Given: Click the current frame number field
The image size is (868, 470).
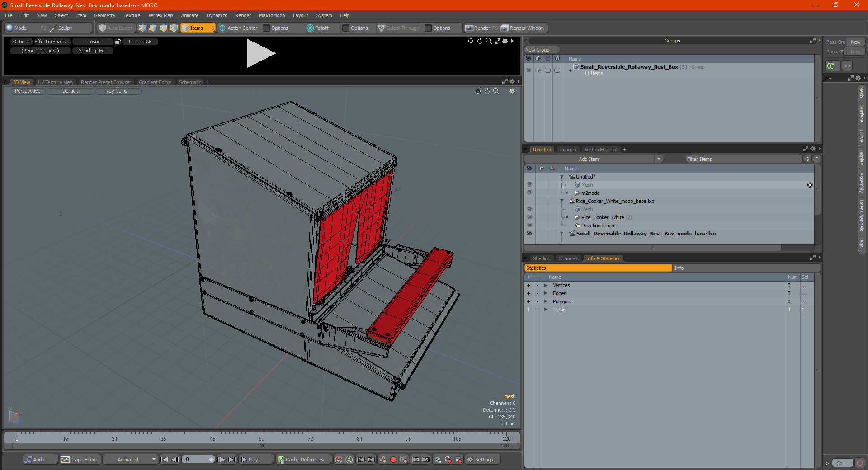Looking at the screenshot, I should pyautogui.click(x=195, y=460).
